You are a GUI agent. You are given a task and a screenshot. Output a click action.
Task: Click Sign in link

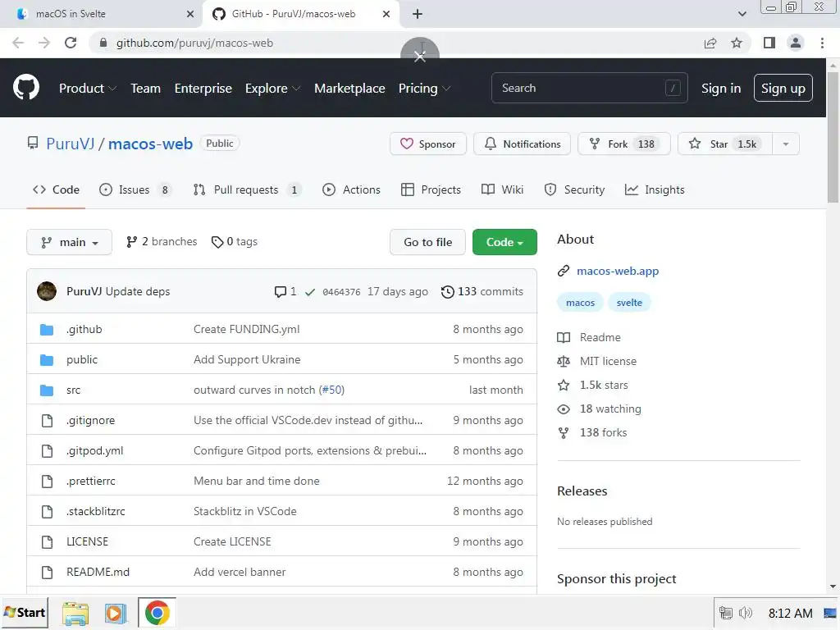click(720, 89)
